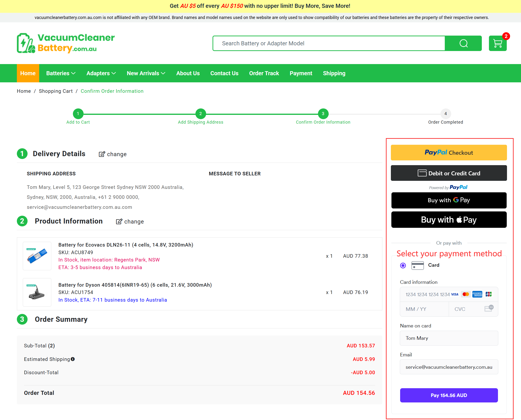This screenshot has width=521, height=420.
Task: Select the Card payment radio button
Action: coord(403,265)
